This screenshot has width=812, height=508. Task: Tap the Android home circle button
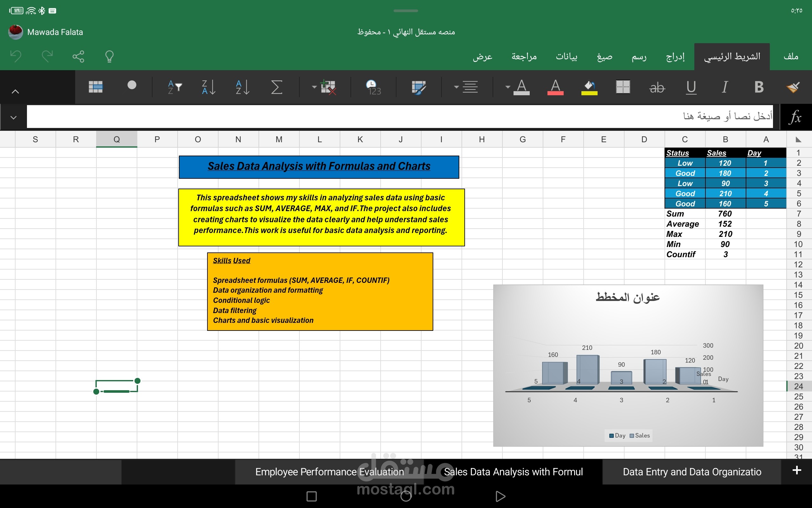pyautogui.click(x=406, y=496)
